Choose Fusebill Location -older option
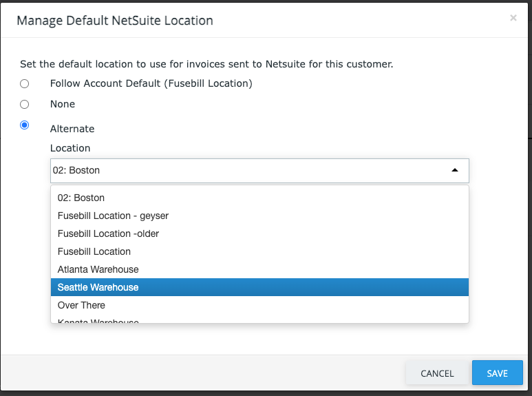532x396 pixels. [x=259, y=233]
